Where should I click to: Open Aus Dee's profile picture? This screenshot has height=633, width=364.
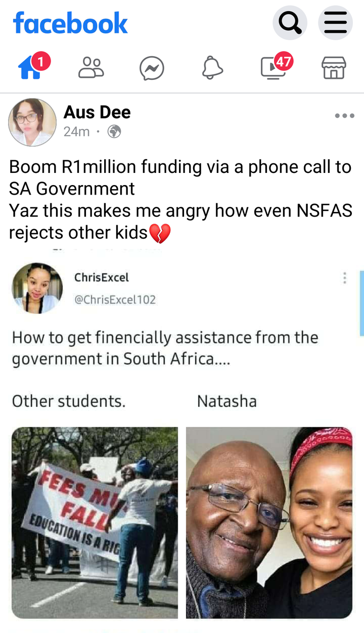click(32, 122)
